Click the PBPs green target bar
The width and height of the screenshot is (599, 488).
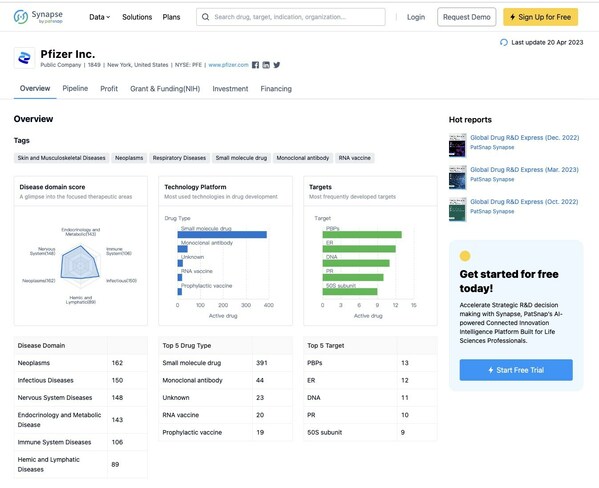362,235
